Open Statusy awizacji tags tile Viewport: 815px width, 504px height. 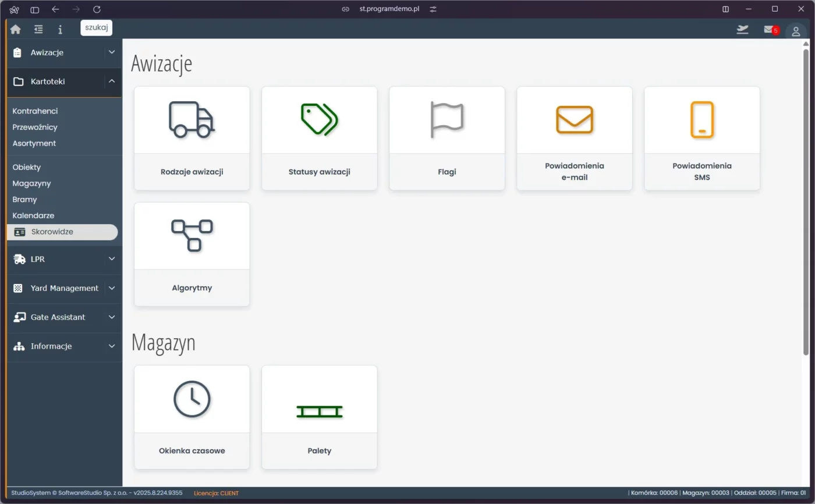(x=319, y=138)
